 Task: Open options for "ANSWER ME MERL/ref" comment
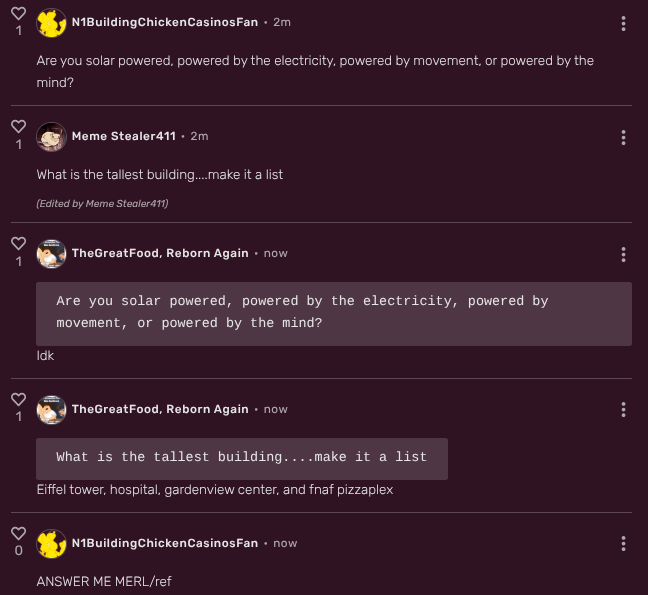pos(623,544)
